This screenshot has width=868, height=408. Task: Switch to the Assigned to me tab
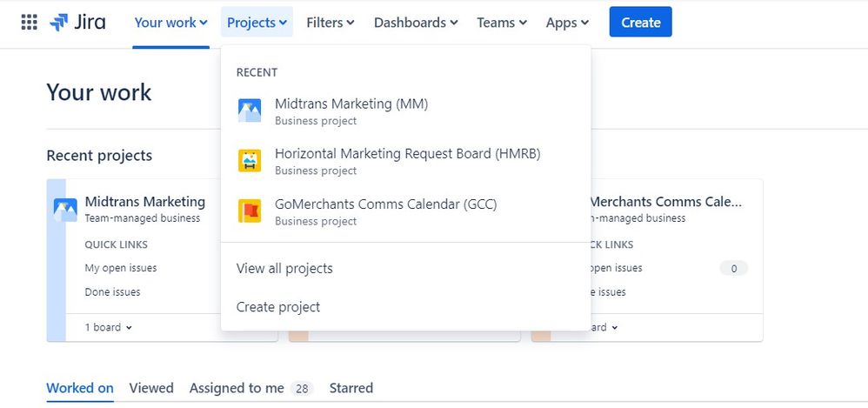[251, 388]
